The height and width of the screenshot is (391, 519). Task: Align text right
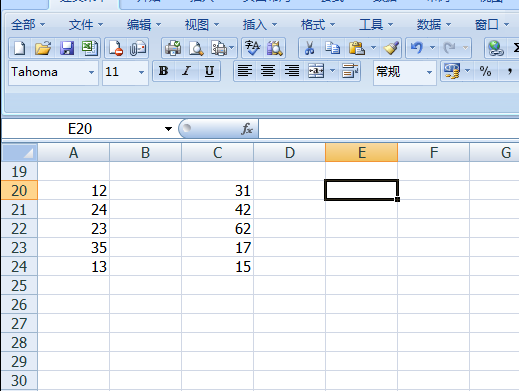coord(292,71)
